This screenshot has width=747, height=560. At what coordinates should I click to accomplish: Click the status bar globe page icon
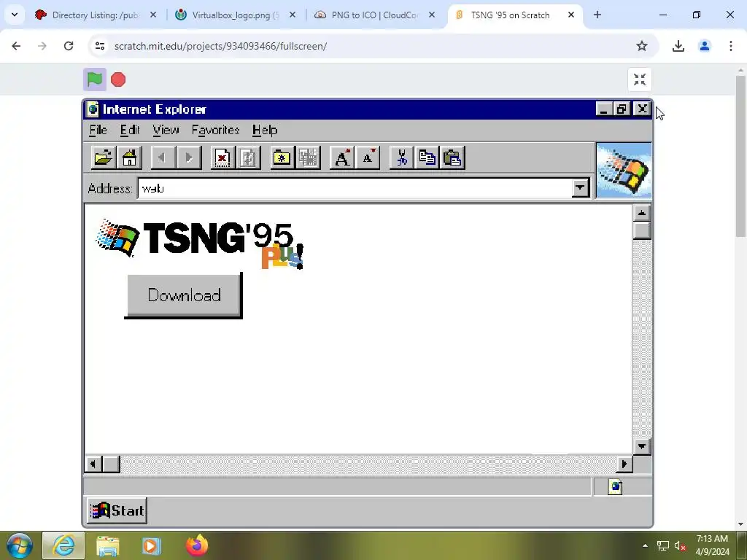(x=615, y=487)
